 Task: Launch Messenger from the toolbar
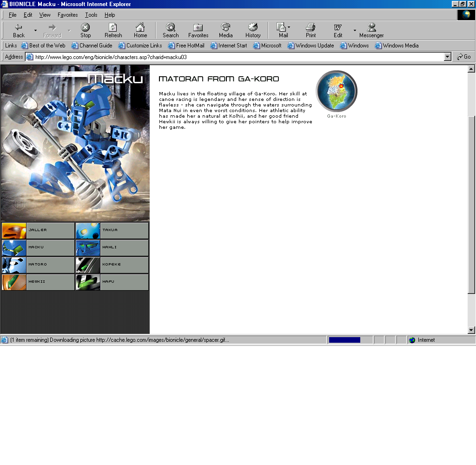click(x=371, y=30)
